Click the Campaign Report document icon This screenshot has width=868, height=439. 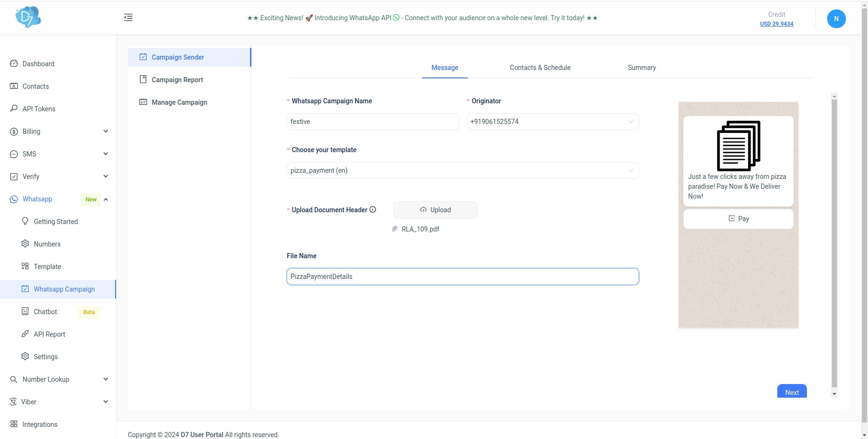pos(143,80)
